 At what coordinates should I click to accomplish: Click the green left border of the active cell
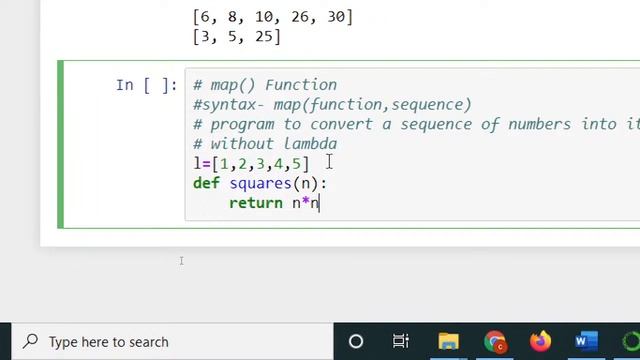(x=60, y=144)
